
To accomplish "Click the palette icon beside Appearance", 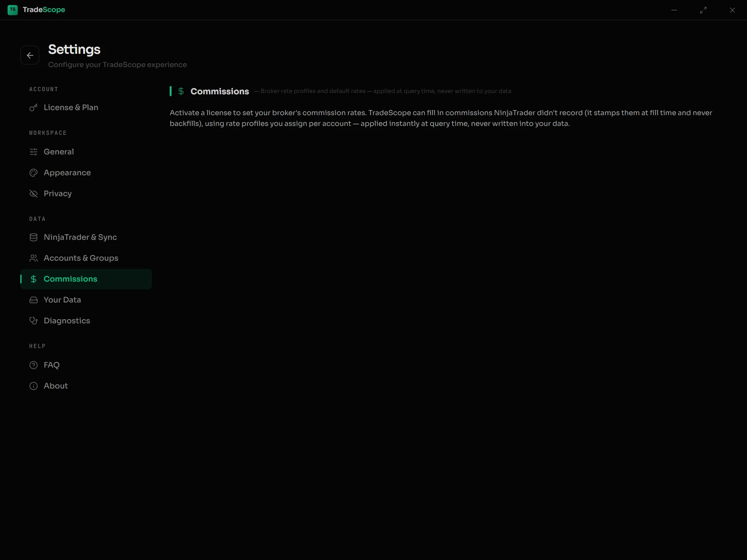I will (33, 173).
